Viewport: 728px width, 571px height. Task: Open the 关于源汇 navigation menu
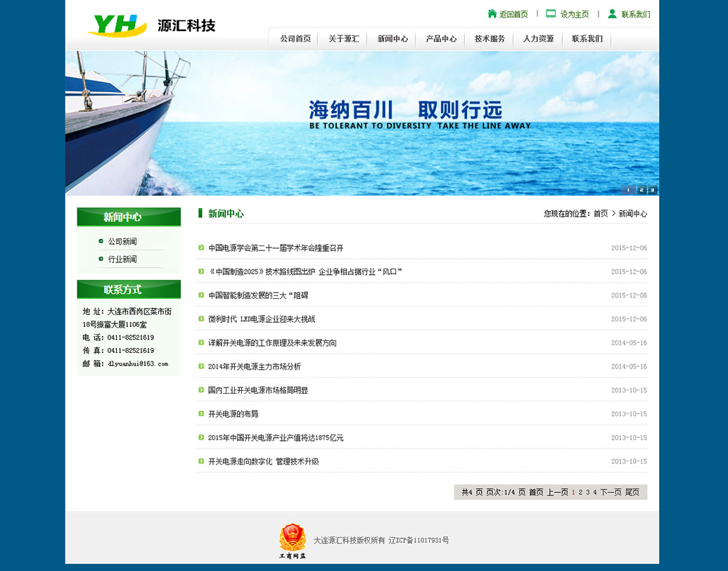343,39
